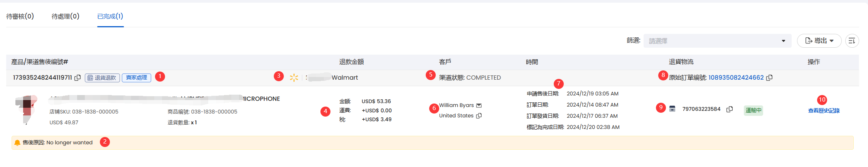Copy the United States customer address
The height and width of the screenshot is (167, 868).
[x=479, y=116]
